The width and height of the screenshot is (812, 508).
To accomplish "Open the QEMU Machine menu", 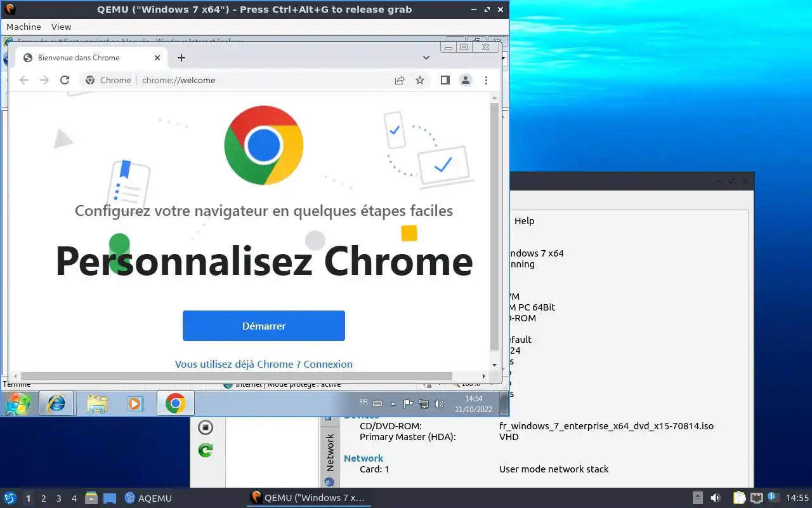I will (23, 27).
